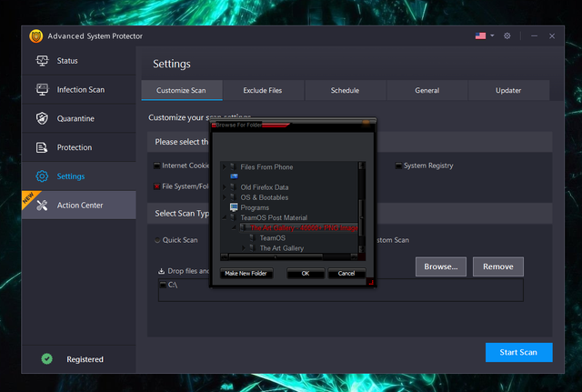Open the Status page in sidebar
The height and width of the screenshot is (392, 582).
[78, 61]
